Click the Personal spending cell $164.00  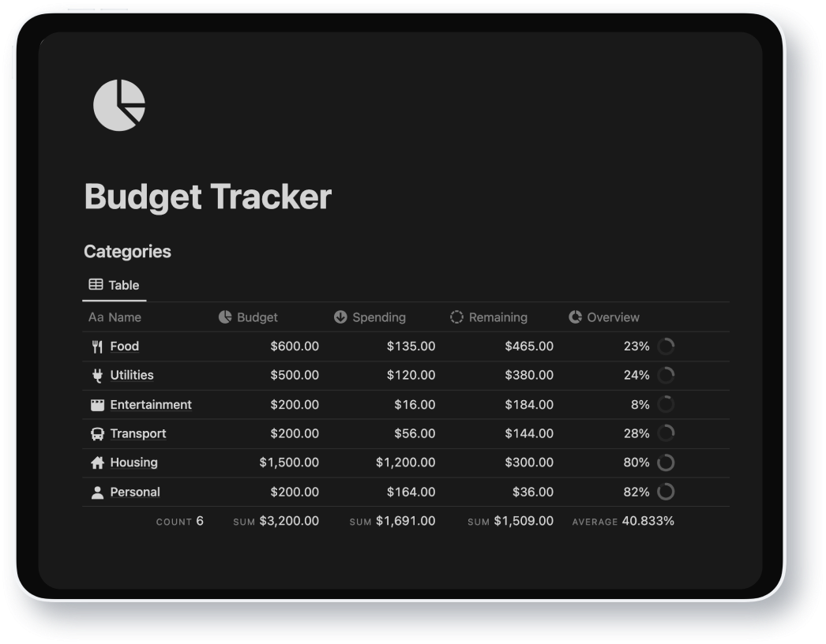(x=411, y=492)
